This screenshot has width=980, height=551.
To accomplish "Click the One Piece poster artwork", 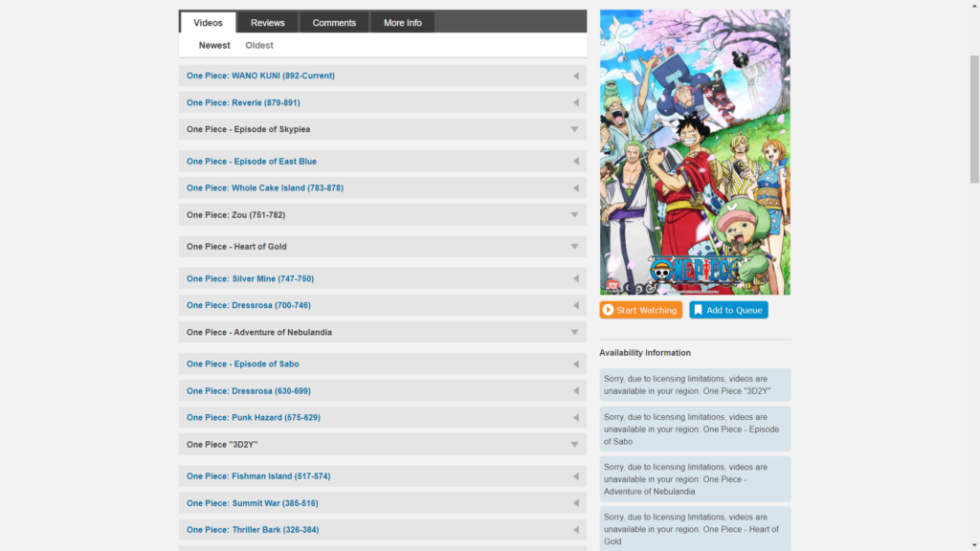I will point(695,152).
